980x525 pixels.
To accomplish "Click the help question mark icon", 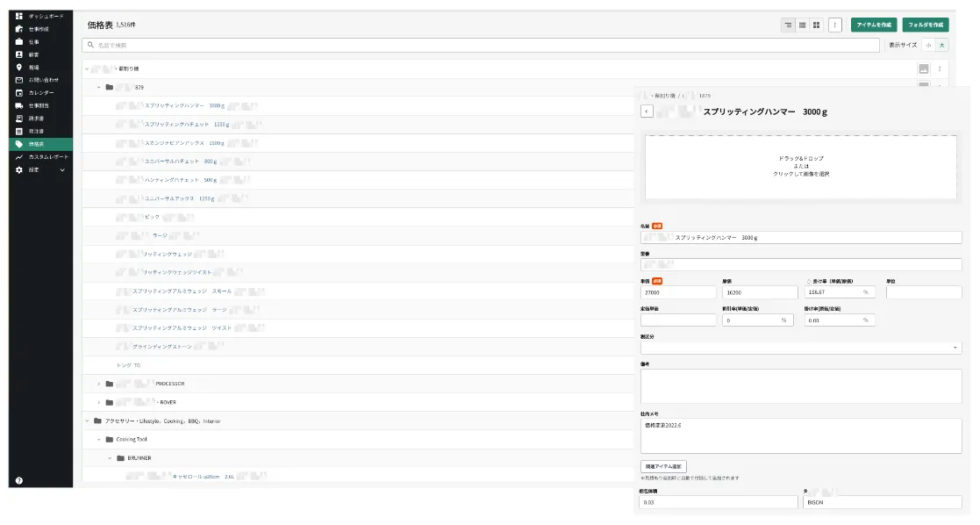I will point(18,480).
